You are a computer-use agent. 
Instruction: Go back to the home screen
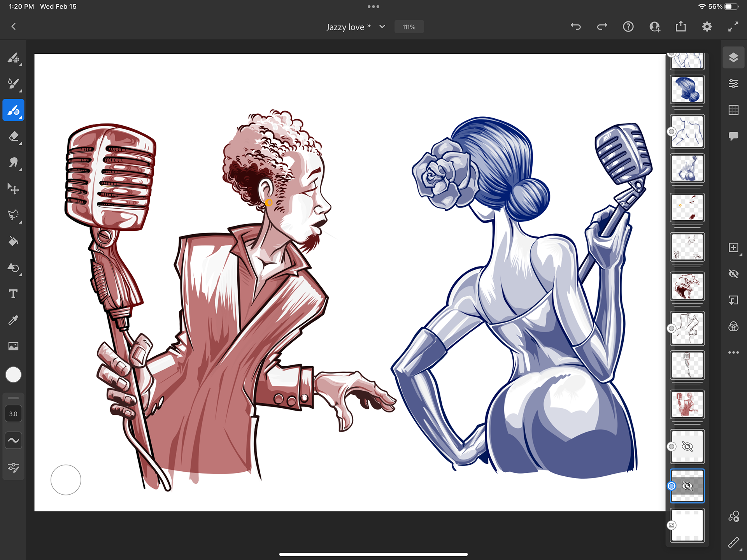point(14,27)
